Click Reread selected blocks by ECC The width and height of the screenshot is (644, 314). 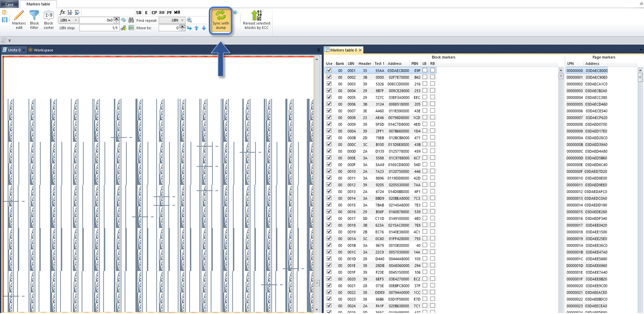point(257,20)
